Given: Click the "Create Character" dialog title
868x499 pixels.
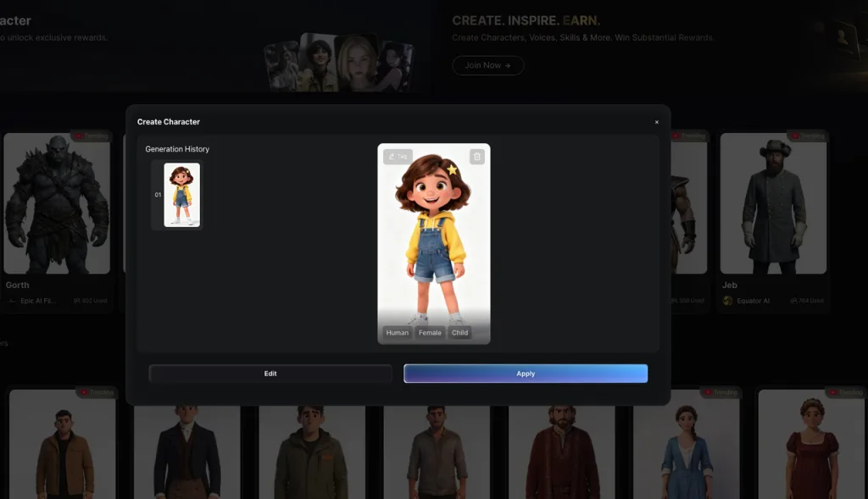Looking at the screenshot, I should click(x=169, y=122).
